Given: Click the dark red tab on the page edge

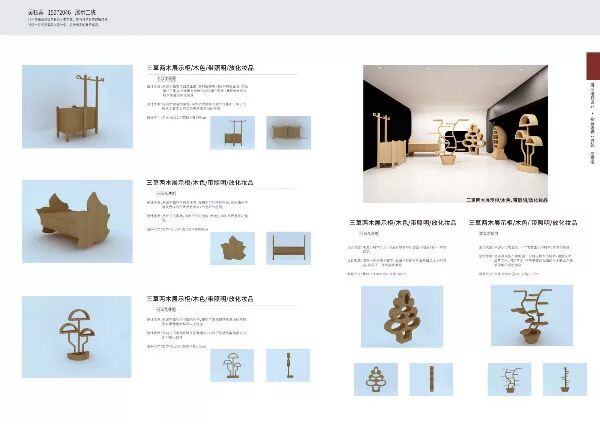Looking at the screenshot, I should point(593,66).
